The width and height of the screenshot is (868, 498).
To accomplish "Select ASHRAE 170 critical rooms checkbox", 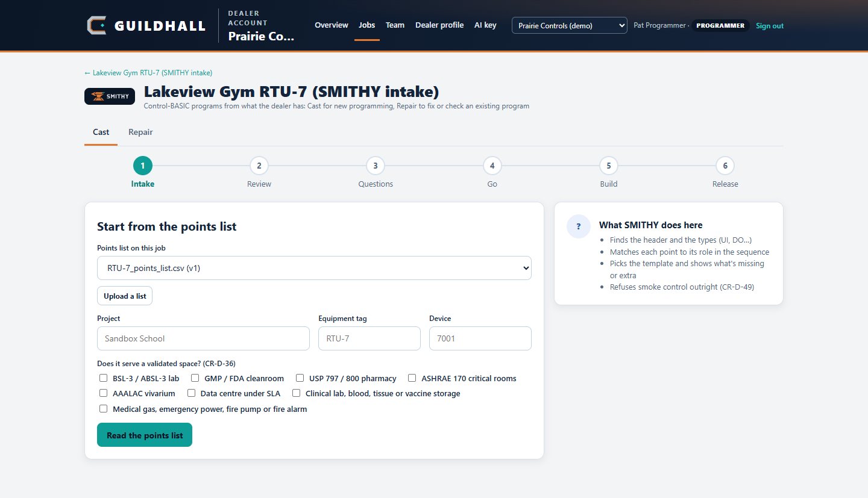I will 412,378.
